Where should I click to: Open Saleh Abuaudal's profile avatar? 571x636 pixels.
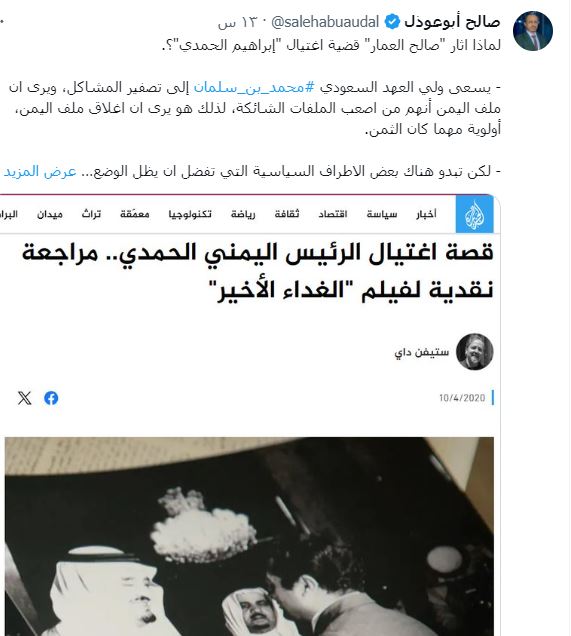point(532,31)
